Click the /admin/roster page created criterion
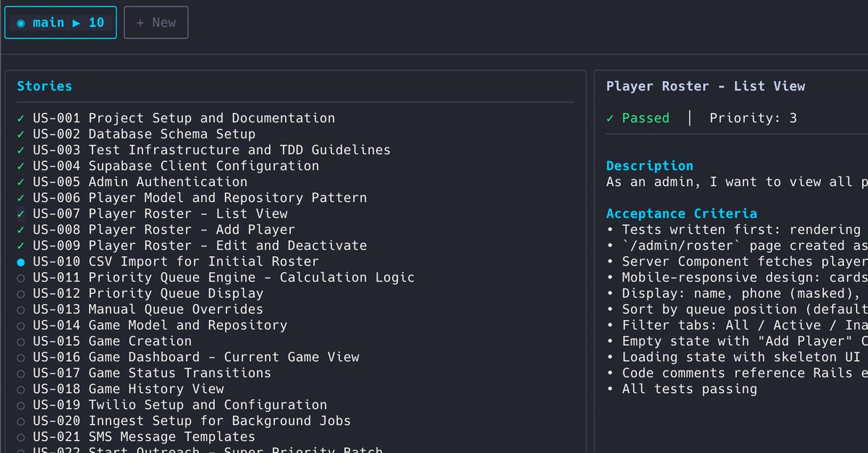 (x=737, y=245)
